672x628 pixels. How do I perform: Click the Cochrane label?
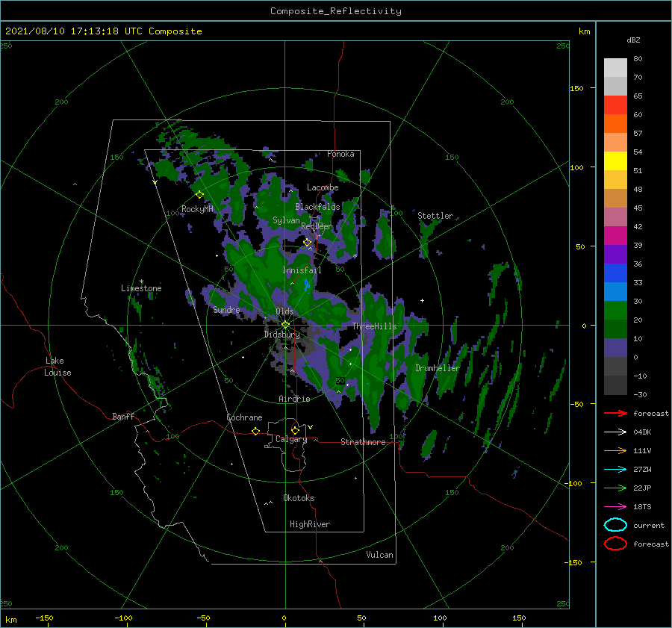pos(244,417)
